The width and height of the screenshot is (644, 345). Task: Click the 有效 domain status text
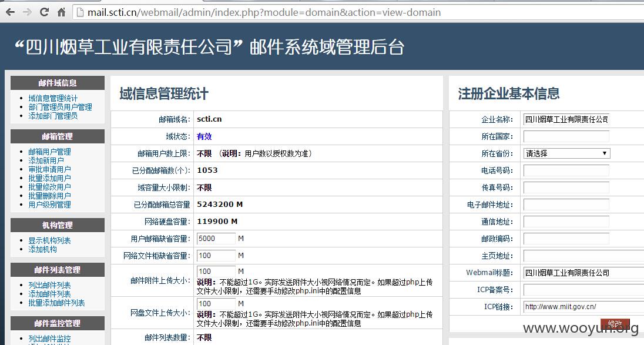pyautogui.click(x=204, y=136)
